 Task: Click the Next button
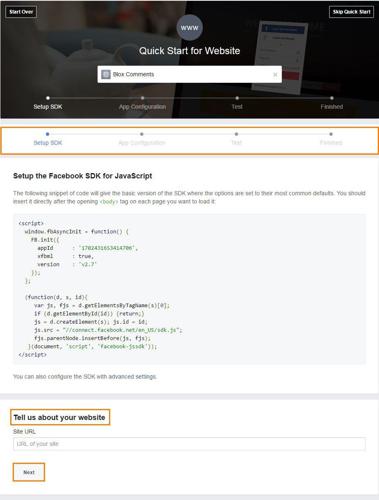pos(29,472)
